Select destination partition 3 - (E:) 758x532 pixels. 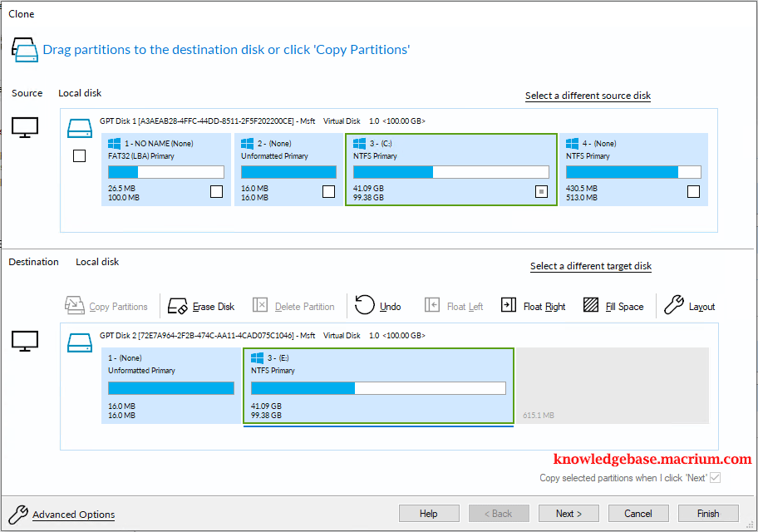pos(378,386)
